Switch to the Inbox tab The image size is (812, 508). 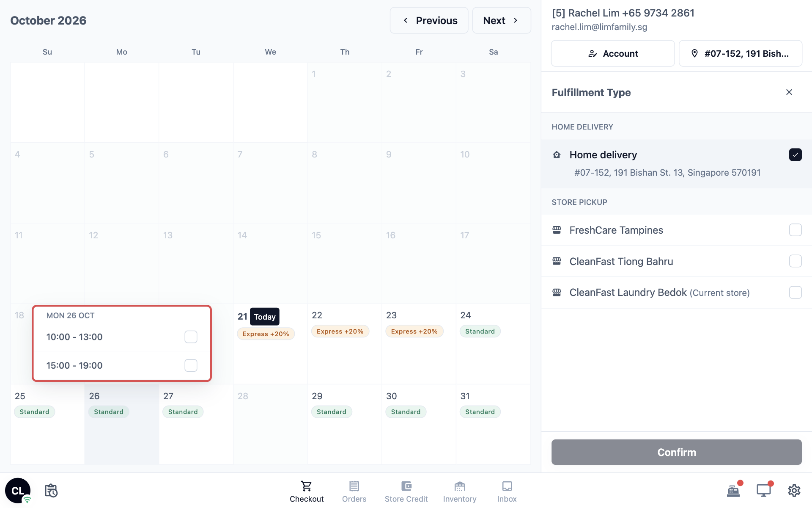click(507, 491)
